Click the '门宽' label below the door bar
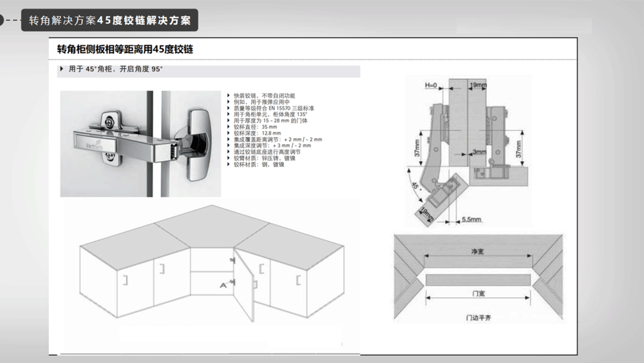Viewport: 644px width, 363px height. (478, 293)
